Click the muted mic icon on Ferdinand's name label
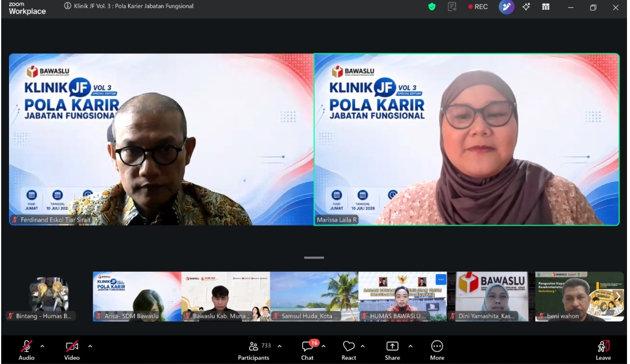 pos(15,220)
